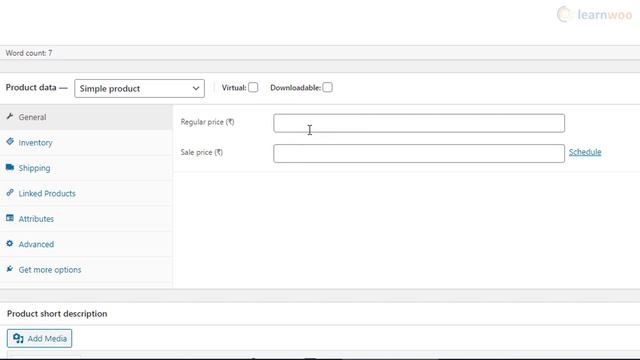The image size is (640, 360).
Task: Switch to the General tab
Action: [86, 117]
